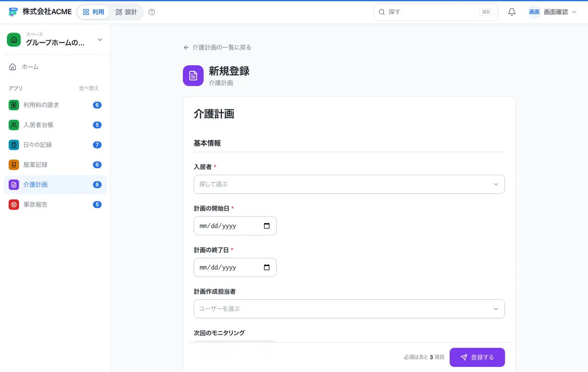
Task: Click the search magnifier icon
Action: coord(382,12)
